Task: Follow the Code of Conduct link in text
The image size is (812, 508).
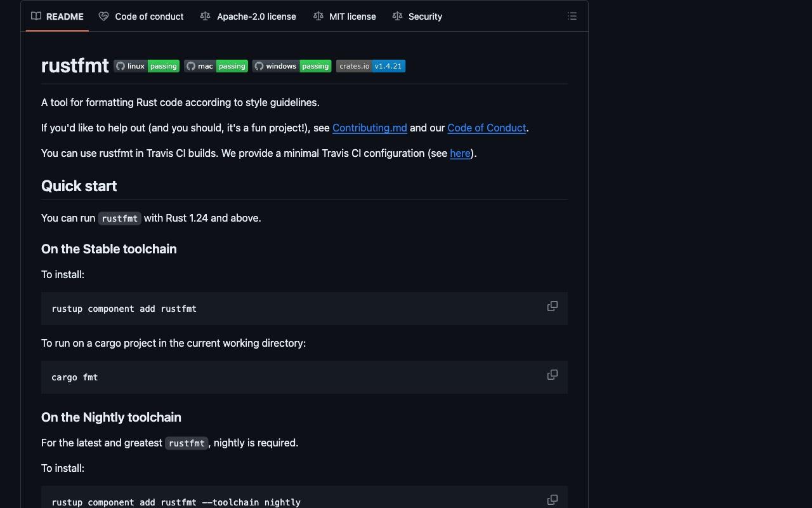Action: click(x=487, y=128)
